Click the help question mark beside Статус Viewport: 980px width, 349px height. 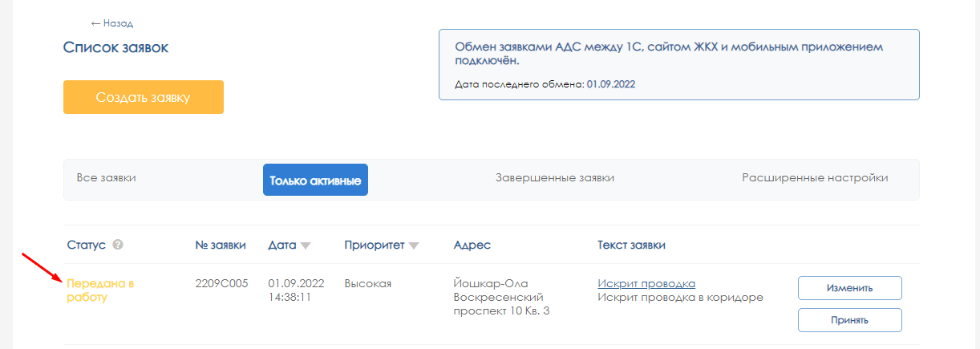click(x=118, y=246)
